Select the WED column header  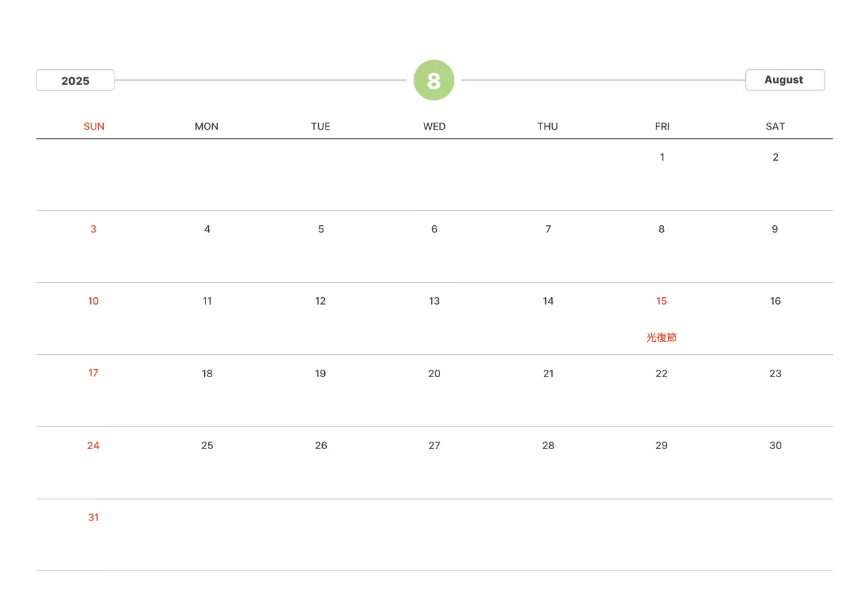pos(434,126)
